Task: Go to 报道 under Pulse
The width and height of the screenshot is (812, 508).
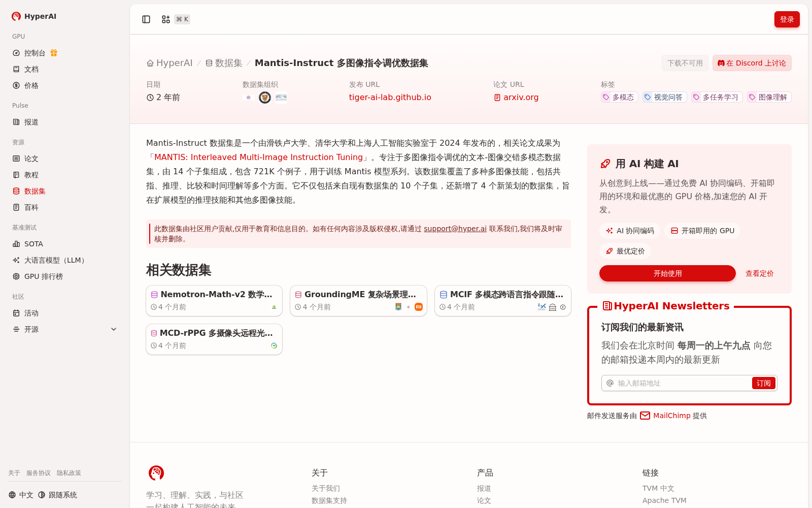Action: [65, 122]
